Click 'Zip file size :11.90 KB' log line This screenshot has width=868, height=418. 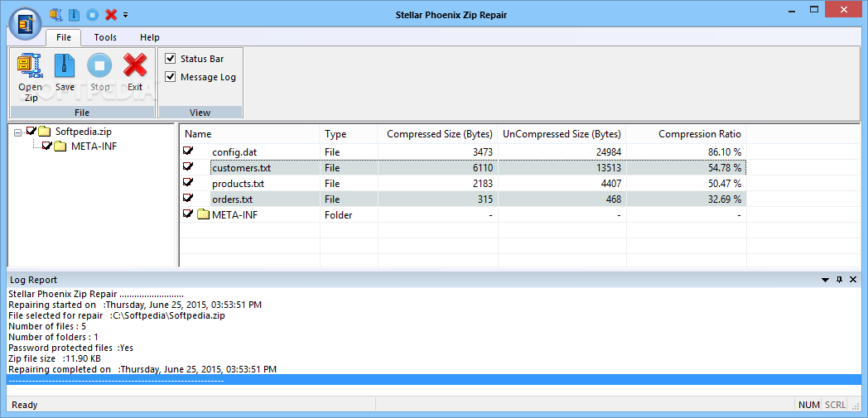(55, 358)
